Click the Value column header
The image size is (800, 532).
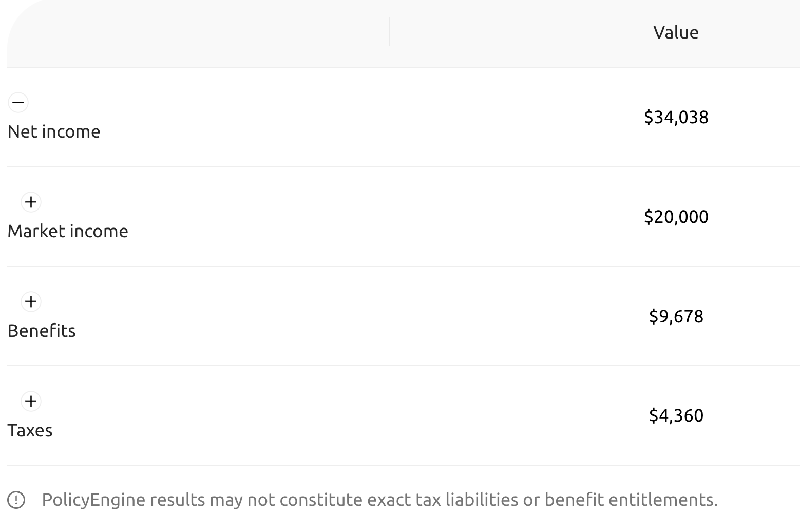click(676, 32)
